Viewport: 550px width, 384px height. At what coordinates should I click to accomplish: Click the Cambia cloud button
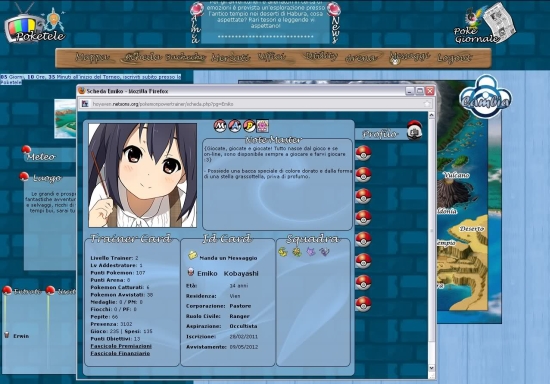coord(485,97)
